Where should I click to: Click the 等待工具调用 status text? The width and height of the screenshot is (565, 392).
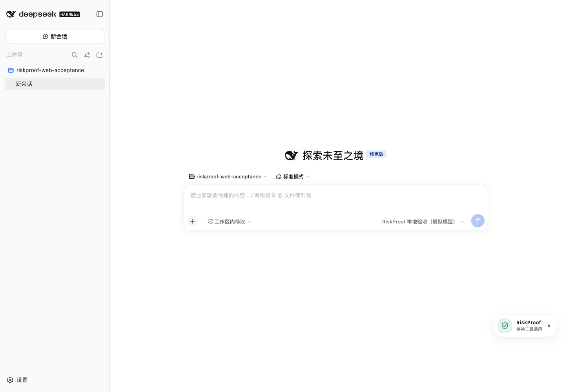(x=529, y=329)
